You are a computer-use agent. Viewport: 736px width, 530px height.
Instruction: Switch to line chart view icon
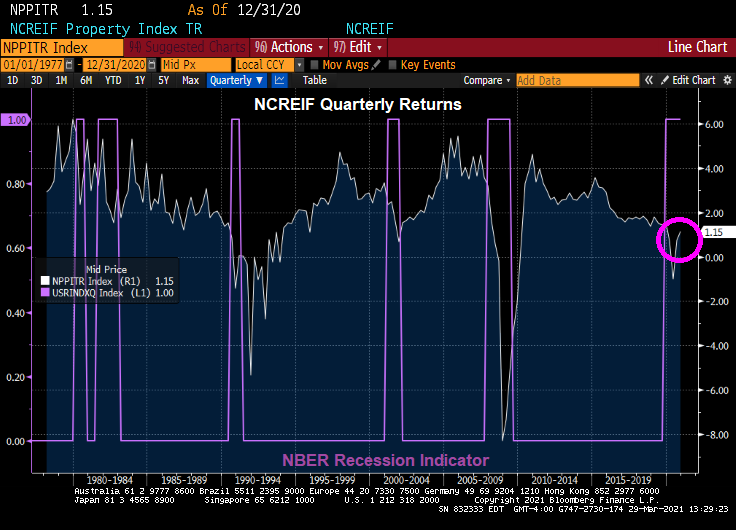280,80
